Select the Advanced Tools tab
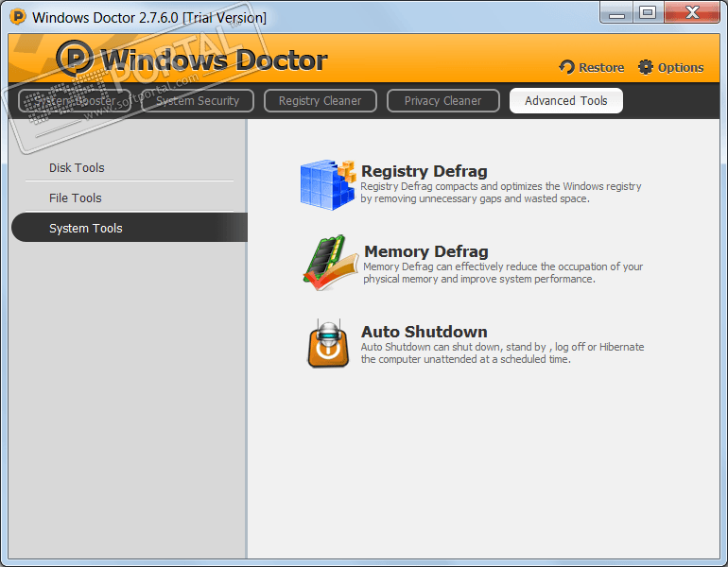 (x=566, y=101)
